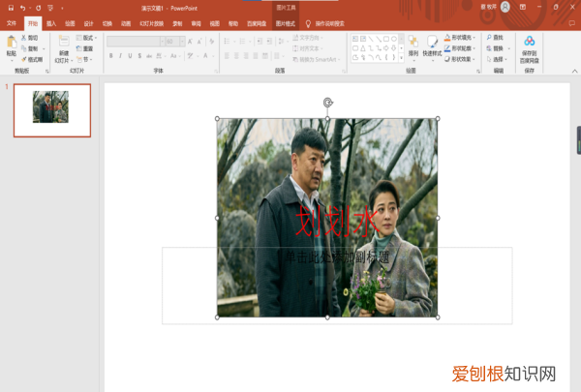Click the Save icon in quick access toolbar
The height and width of the screenshot is (392, 581).
(11, 8)
